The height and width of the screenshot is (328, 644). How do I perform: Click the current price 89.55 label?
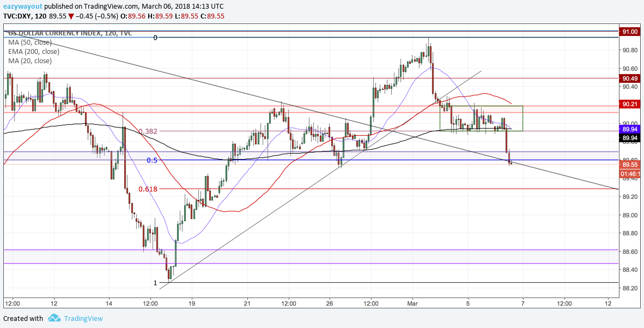point(630,165)
